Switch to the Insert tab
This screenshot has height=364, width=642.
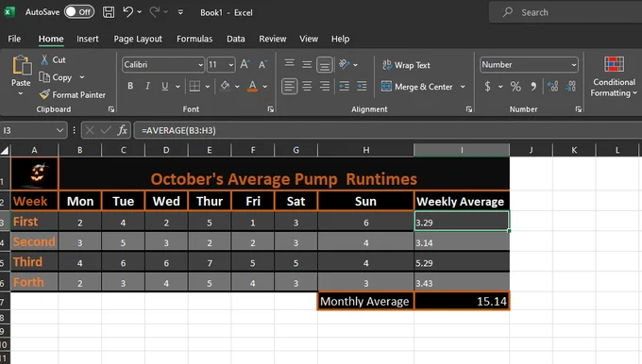point(87,39)
